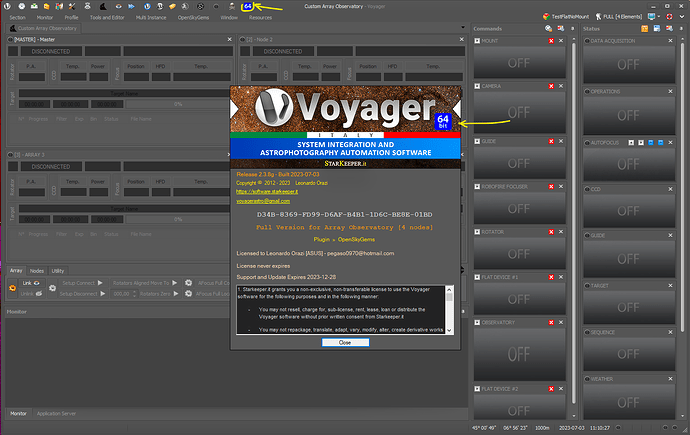Toggle round indicator beside DATA ACQUISITION
The image size is (690, 435).
[587, 41]
